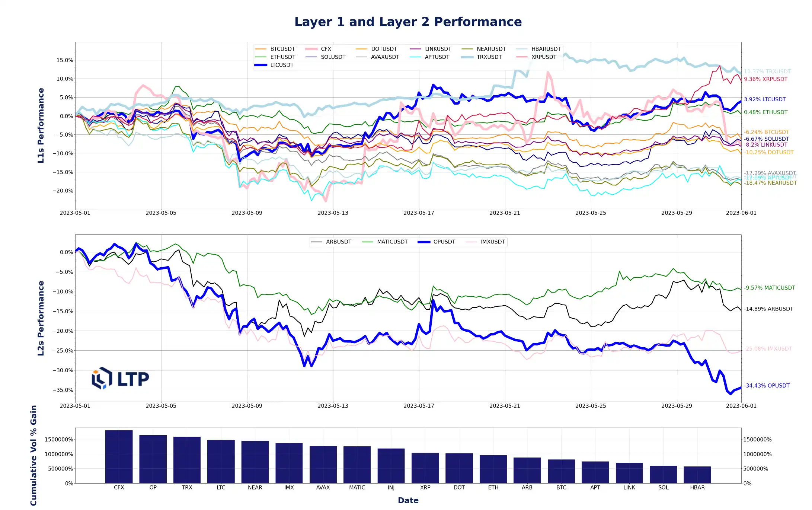Click ETHUSDT legend entry in L1 chart

(x=275, y=57)
